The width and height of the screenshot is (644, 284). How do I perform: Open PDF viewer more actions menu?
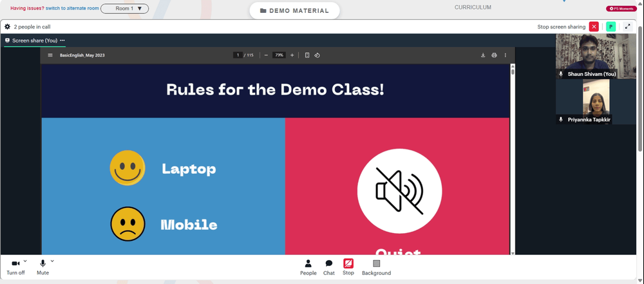[505, 55]
